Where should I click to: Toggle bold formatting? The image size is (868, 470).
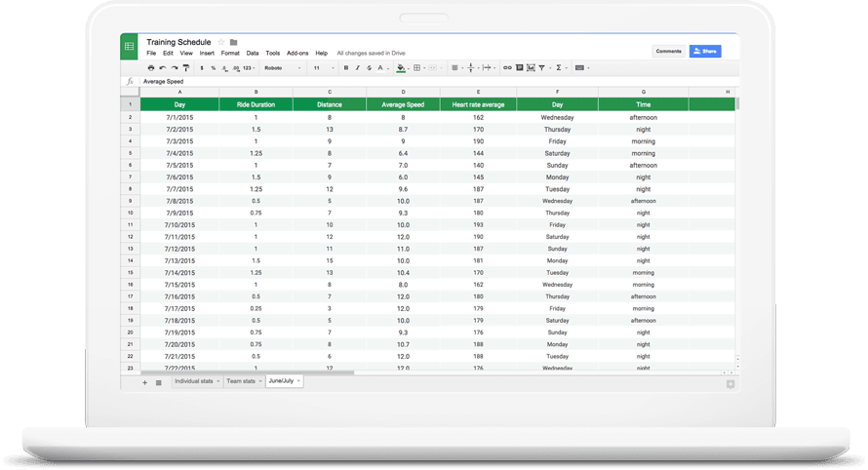coord(346,68)
